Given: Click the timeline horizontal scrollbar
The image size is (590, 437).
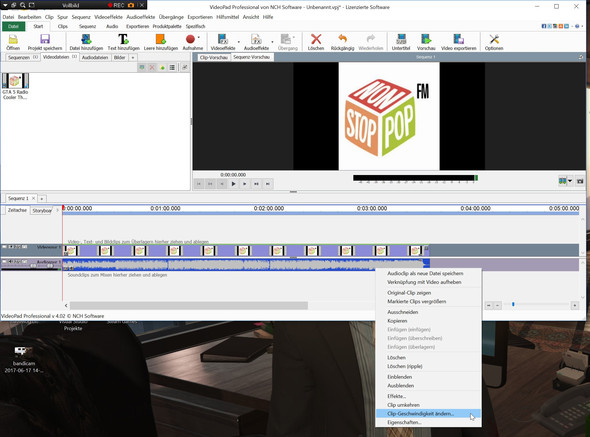Looking at the screenshot, I should coord(189,305).
